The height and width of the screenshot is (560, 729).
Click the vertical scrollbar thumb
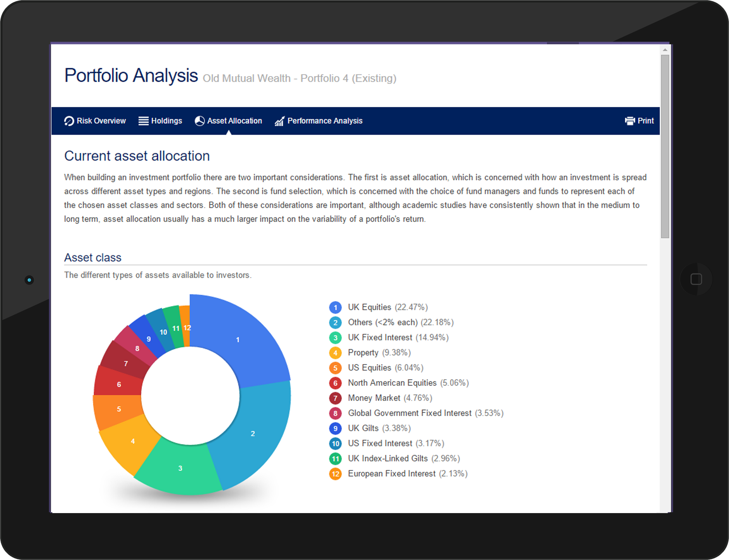click(x=665, y=146)
